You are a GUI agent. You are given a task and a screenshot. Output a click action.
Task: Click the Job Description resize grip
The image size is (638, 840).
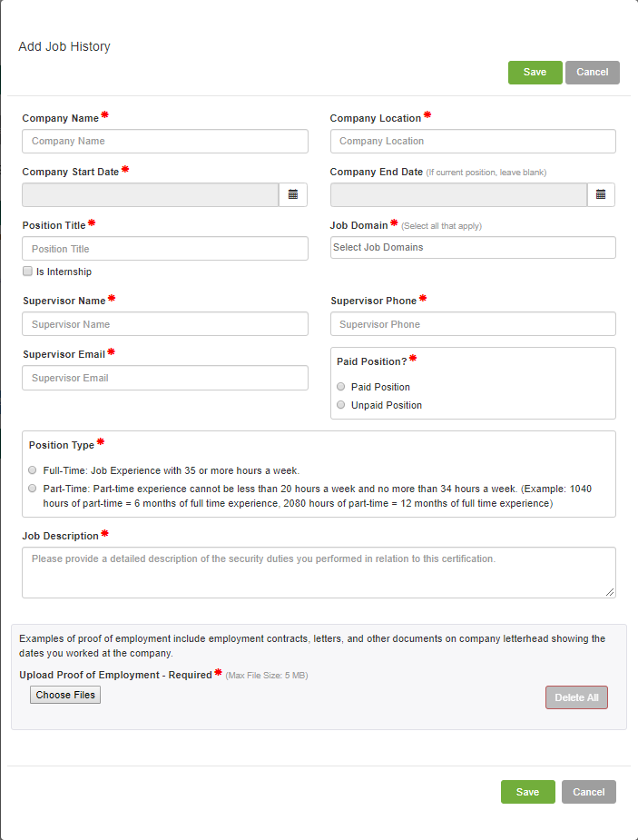coord(612,592)
